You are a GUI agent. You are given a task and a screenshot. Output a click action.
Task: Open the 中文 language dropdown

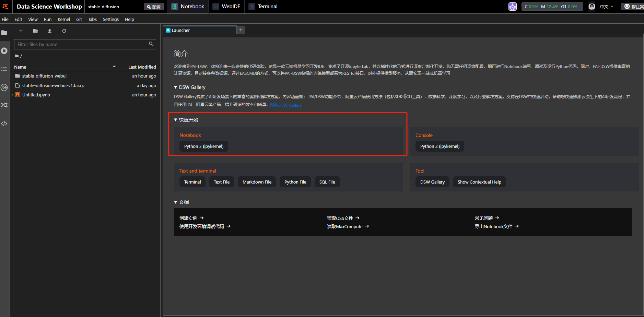coord(606,7)
